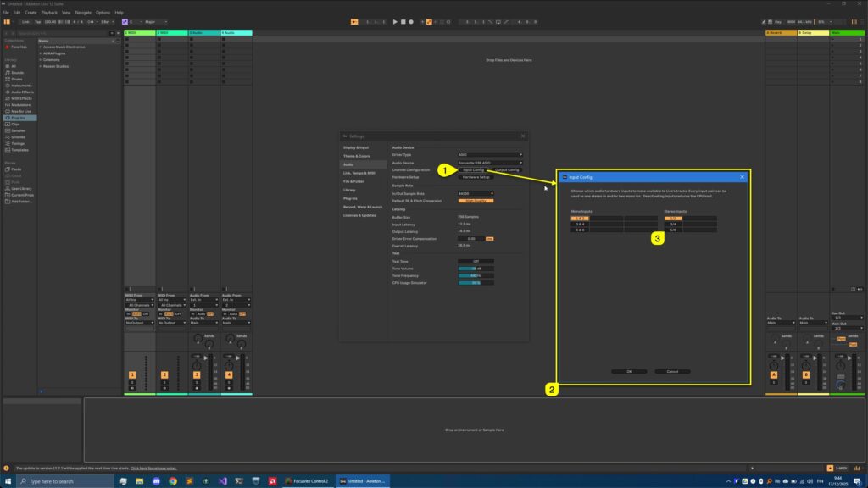Select the Link, Tempo & MIDI settings tab
Image resolution: width=868 pixels, height=488 pixels.
360,172
